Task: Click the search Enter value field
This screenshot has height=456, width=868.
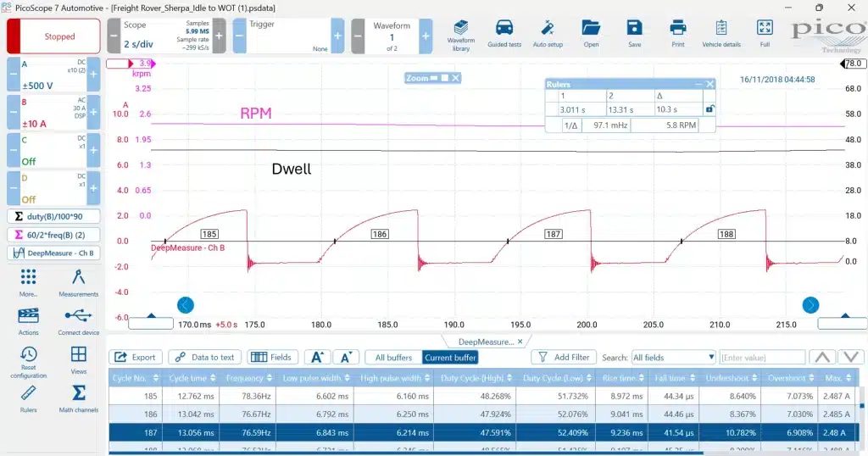Action: pos(762,358)
